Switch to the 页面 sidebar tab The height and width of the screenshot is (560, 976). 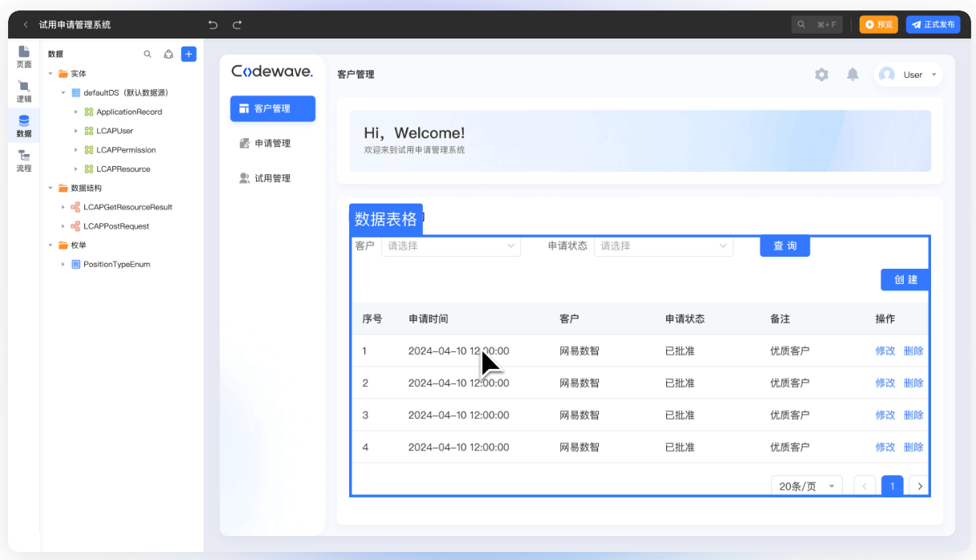pos(24,57)
